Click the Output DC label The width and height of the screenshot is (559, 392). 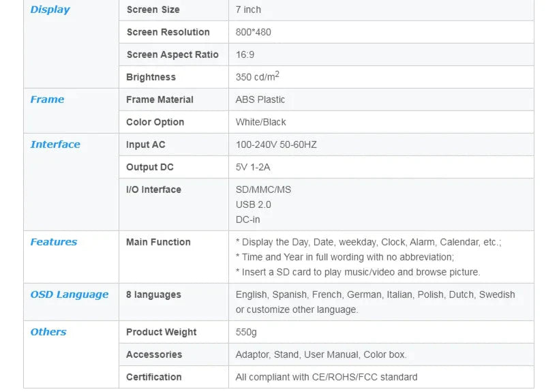click(x=150, y=167)
